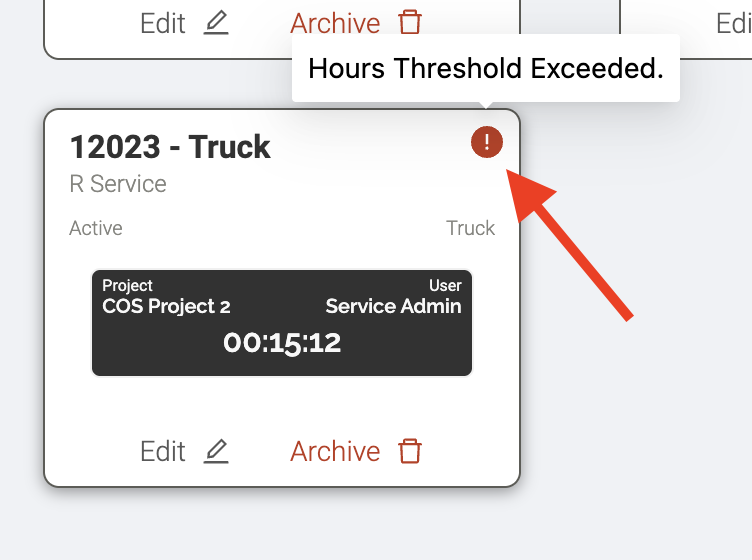This screenshot has height=560, width=752.
Task: Click the R Service subtitle
Action: (118, 184)
